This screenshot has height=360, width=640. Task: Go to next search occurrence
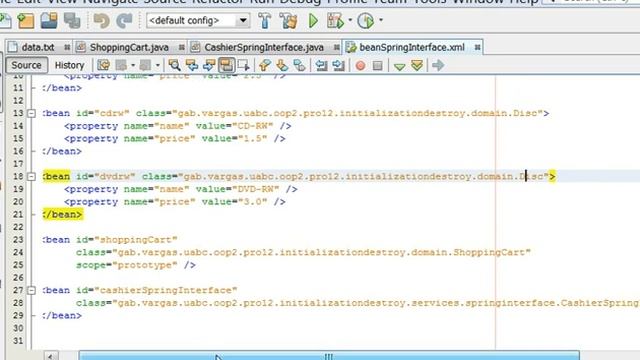click(209, 65)
